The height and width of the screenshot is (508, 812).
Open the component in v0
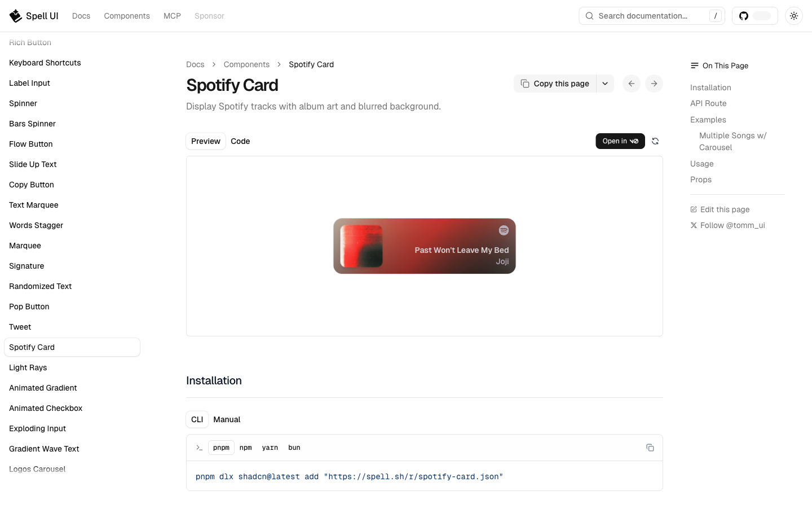click(x=620, y=141)
